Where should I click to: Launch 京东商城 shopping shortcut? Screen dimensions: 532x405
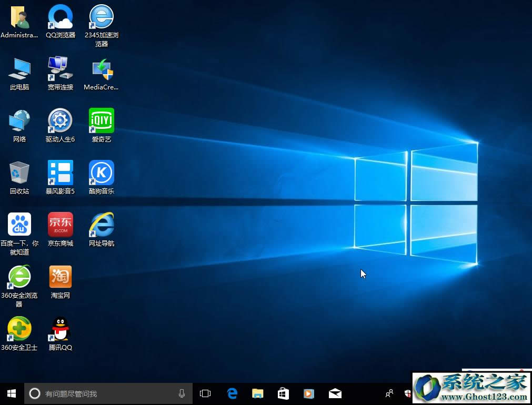click(x=60, y=224)
